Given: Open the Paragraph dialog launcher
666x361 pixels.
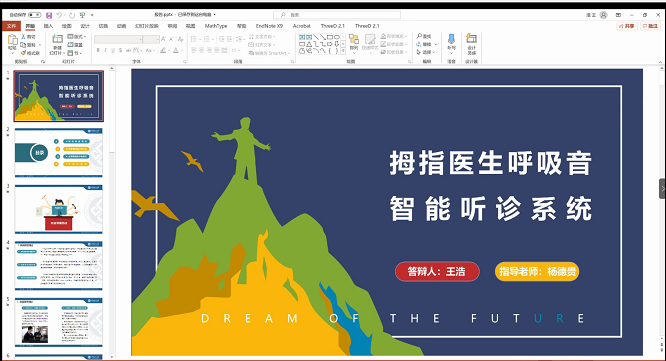Looking at the screenshot, I should (x=293, y=62).
